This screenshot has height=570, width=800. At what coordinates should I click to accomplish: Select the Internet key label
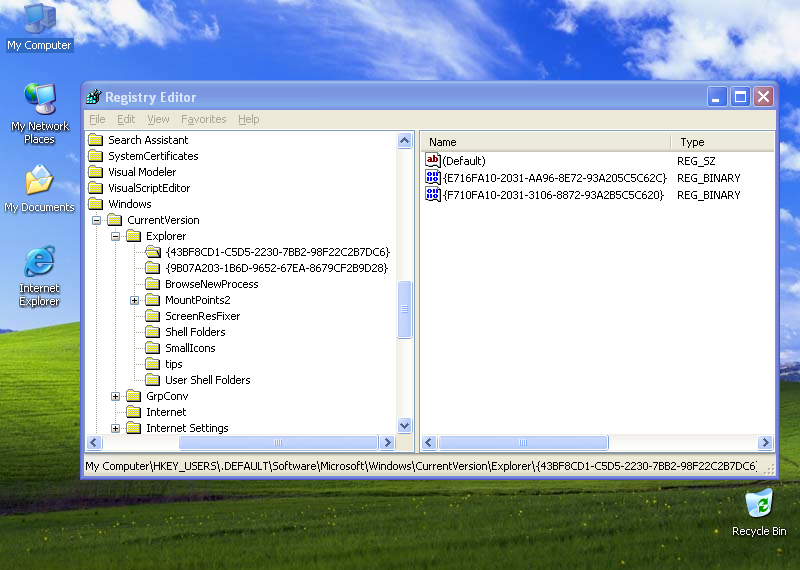click(x=166, y=412)
